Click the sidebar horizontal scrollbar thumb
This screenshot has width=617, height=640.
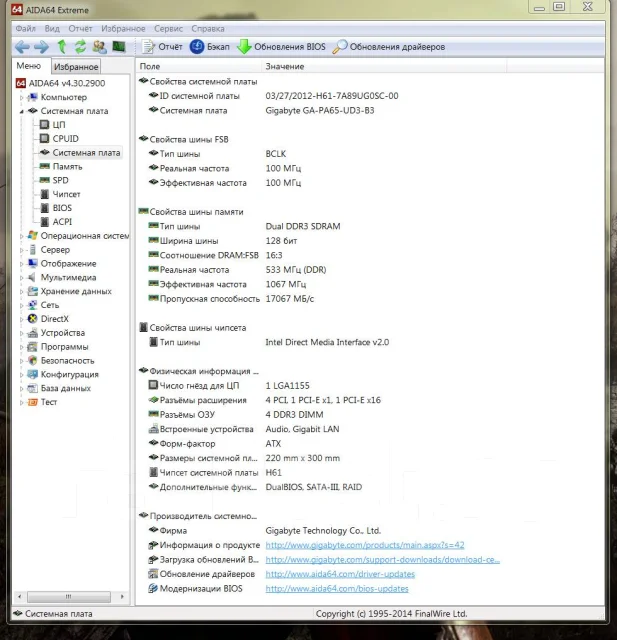pyautogui.click(x=69, y=597)
